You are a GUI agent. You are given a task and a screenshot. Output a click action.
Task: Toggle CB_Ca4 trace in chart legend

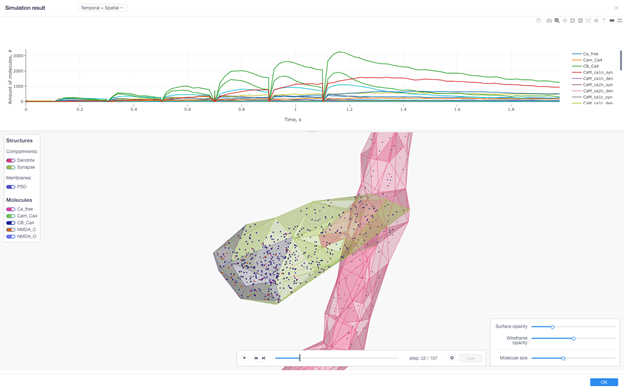coord(585,66)
